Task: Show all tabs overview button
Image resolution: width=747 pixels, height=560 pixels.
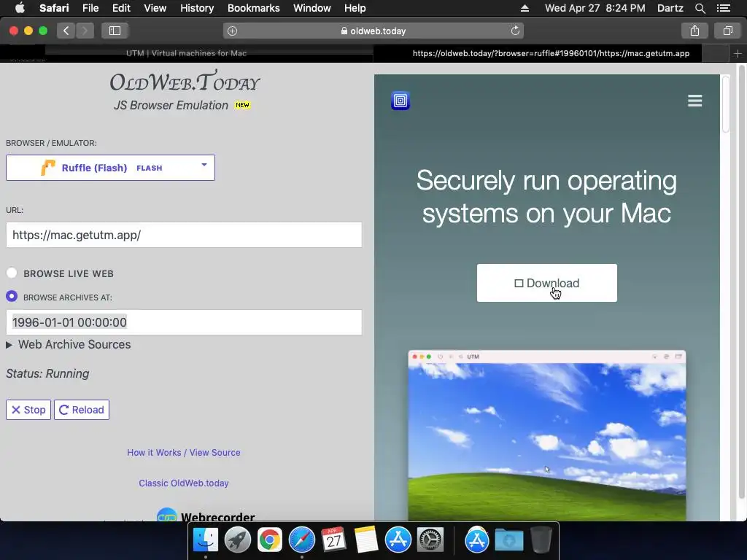Action: click(727, 31)
